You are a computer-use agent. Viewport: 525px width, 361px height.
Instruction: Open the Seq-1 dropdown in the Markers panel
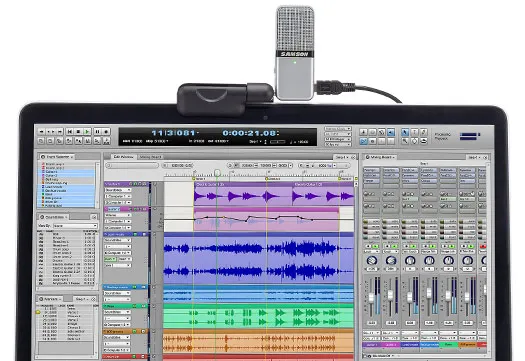[81, 299]
